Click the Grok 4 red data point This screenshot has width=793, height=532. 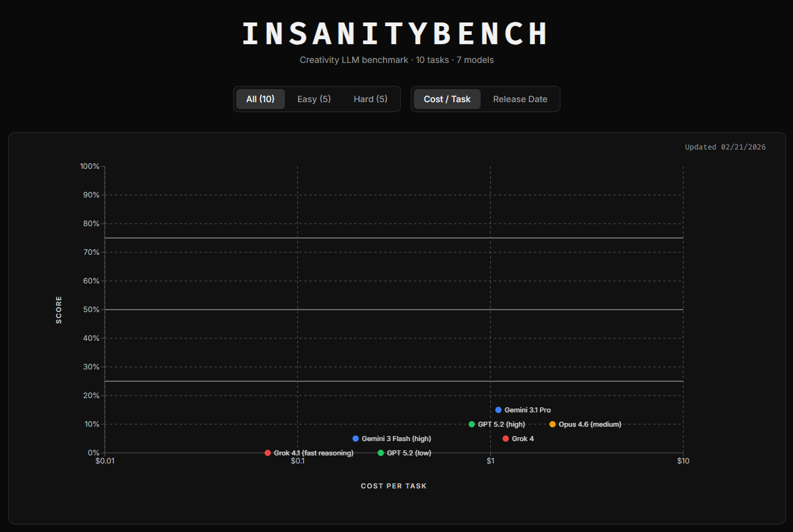point(506,439)
